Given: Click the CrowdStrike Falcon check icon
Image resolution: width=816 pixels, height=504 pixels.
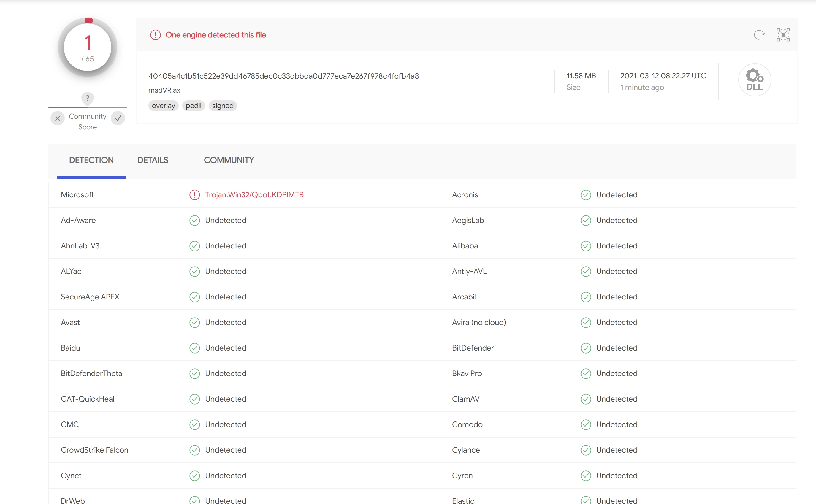Looking at the screenshot, I should pos(195,450).
